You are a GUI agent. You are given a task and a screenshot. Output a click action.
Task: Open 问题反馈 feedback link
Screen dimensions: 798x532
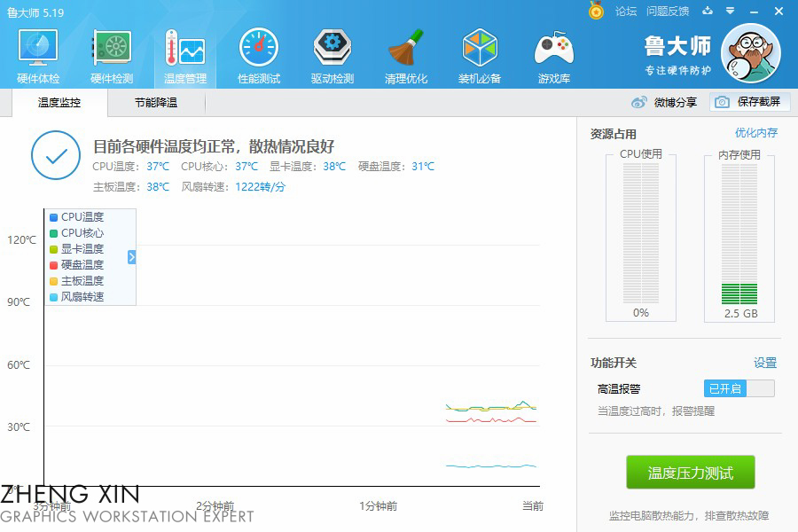point(668,12)
